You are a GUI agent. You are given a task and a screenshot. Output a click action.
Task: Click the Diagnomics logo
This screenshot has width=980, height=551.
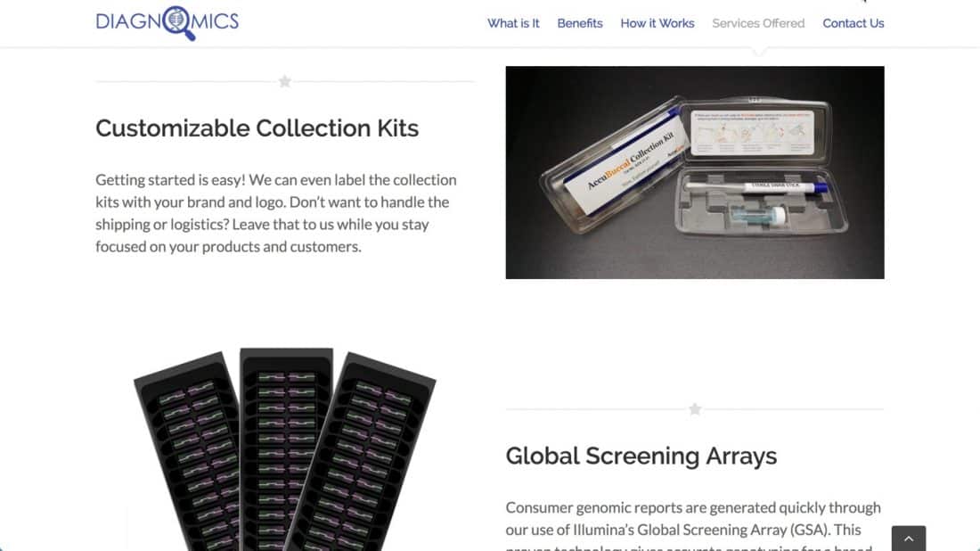tap(167, 23)
